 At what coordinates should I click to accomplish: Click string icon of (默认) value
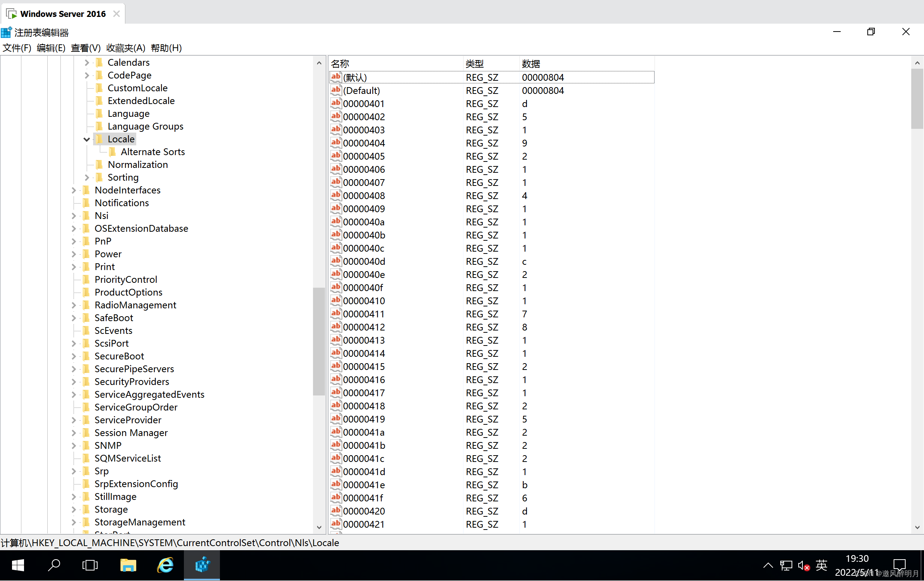coord(336,77)
